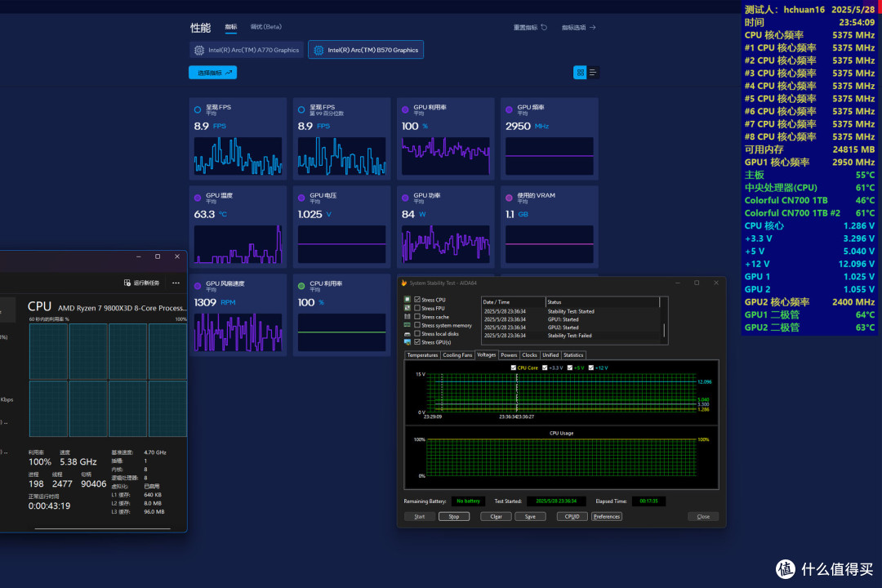Click the 5.38 GHz speed value in Task Manager
The image size is (882, 588).
point(78,462)
